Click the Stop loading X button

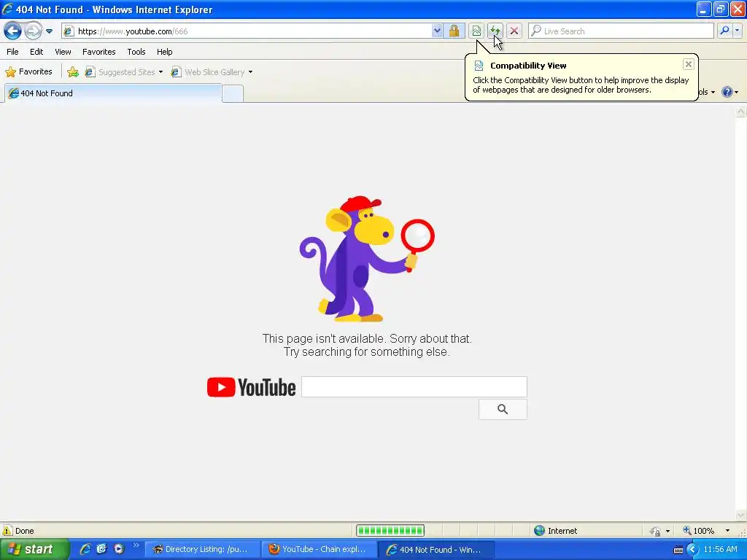(514, 31)
